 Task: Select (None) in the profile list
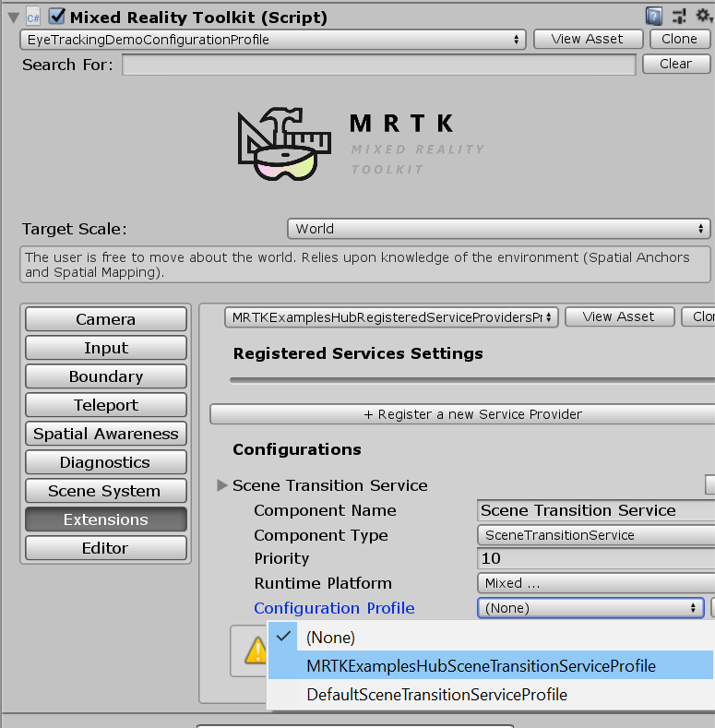click(x=491, y=637)
